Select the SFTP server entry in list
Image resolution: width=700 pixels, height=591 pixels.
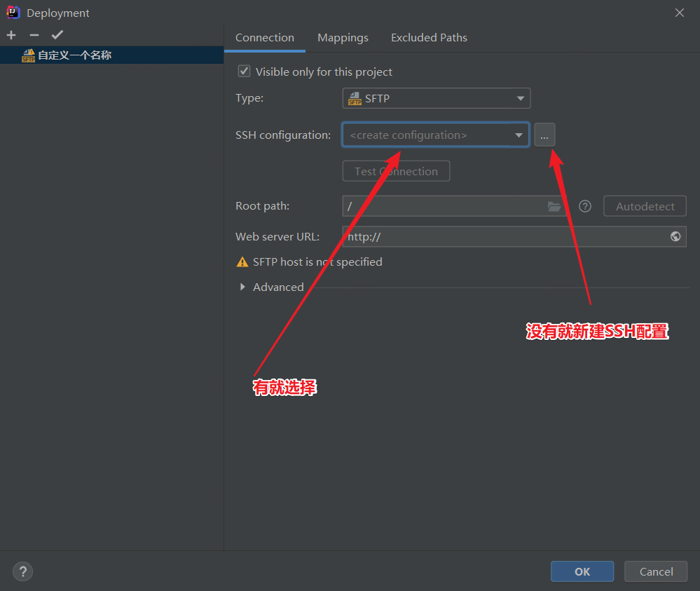(74, 55)
